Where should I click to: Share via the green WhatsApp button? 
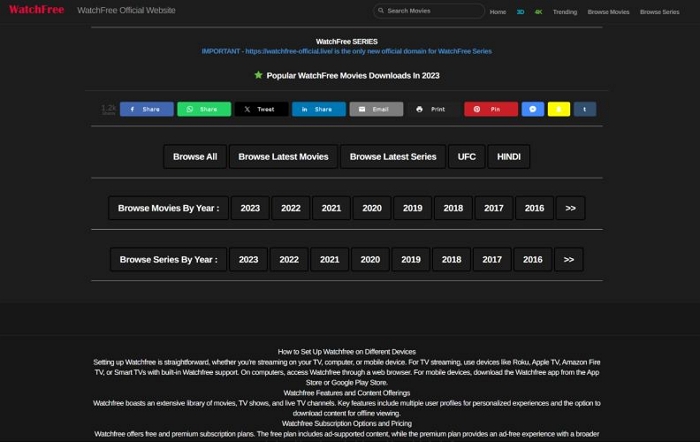pos(204,109)
